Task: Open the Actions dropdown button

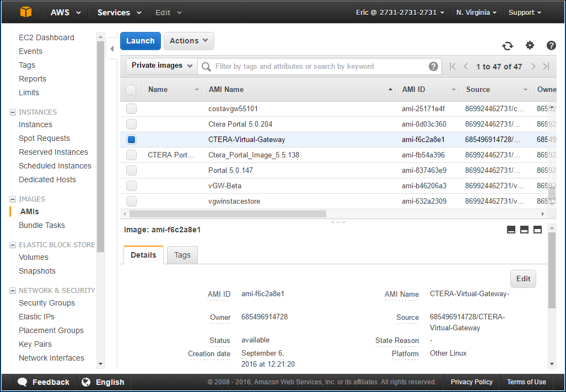Action: tap(189, 41)
